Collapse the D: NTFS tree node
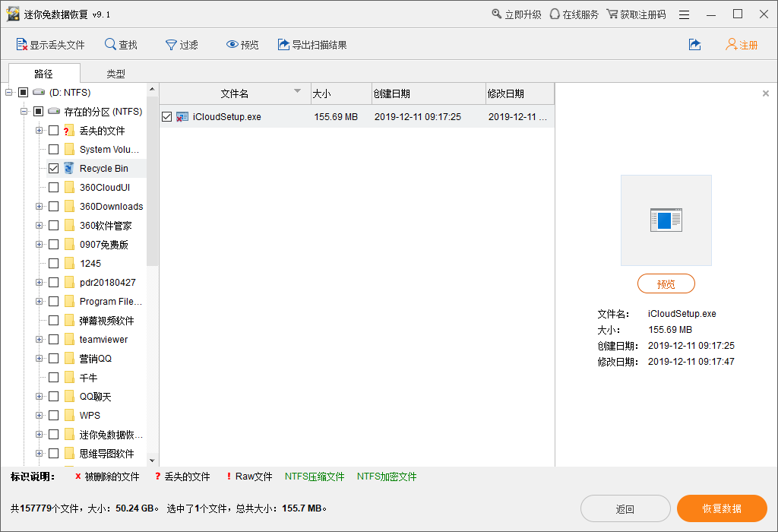This screenshot has height=532, width=778. [8, 92]
